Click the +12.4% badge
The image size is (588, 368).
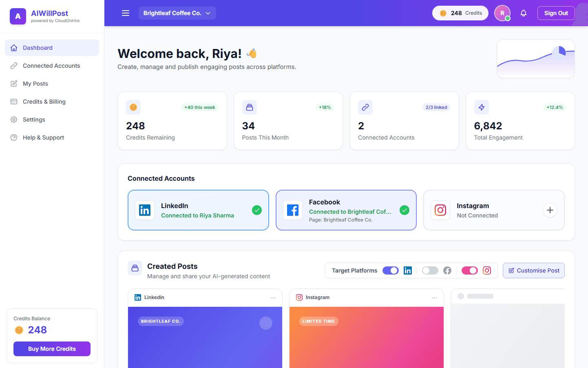[555, 107]
